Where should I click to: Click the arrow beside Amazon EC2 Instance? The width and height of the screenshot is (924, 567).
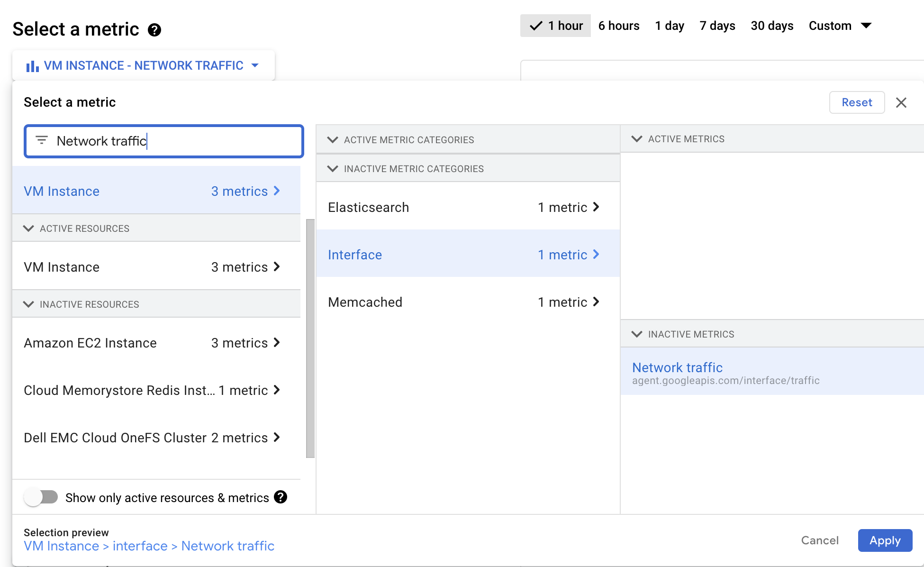coord(277,343)
